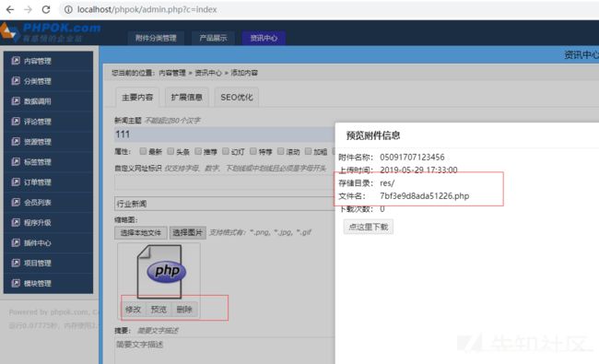The width and height of the screenshot is (599, 364).
Task: Follow the 资讯中心 breadcrumb link
Action: pos(208,73)
